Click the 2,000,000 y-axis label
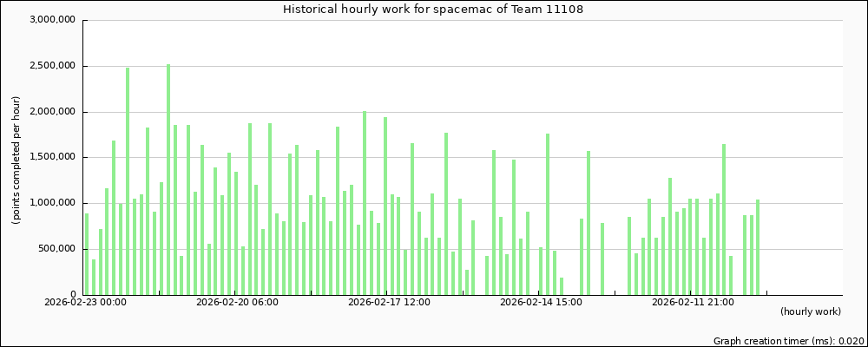Screen dimensions: 868x347 [51, 112]
